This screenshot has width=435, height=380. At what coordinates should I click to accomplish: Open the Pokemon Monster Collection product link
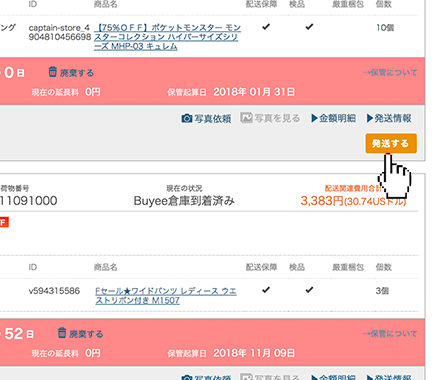[167, 37]
